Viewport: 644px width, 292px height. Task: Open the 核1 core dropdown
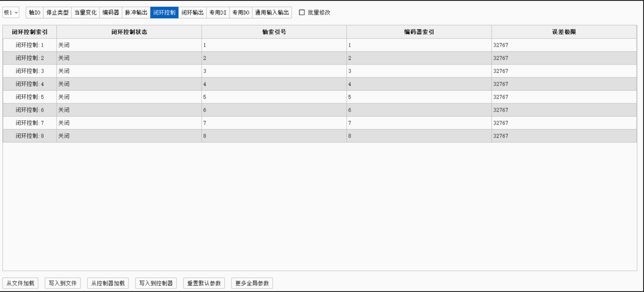coord(11,13)
